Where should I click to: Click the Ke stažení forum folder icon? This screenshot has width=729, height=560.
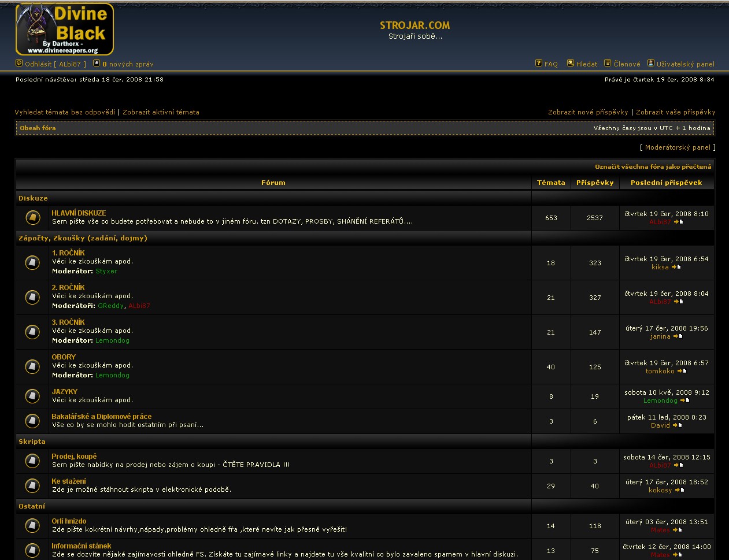coord(32,485)
